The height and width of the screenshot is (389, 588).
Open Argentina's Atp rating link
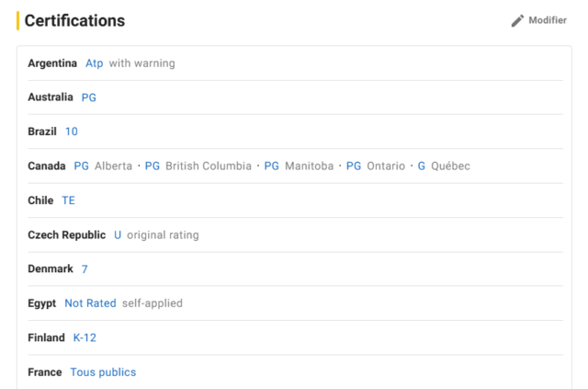(x=94, y=63)
